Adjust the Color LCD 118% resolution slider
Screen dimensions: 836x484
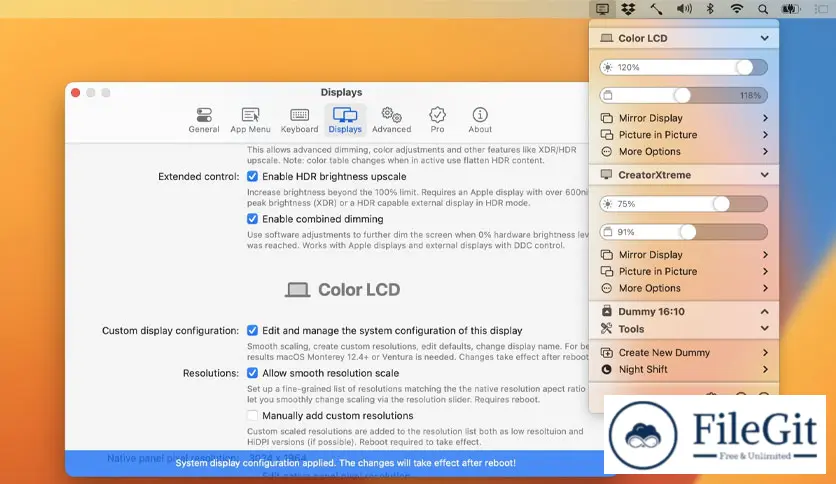684,95
